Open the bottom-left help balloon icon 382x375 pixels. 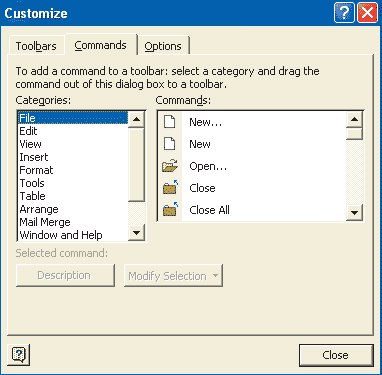[x=19, y=355]
